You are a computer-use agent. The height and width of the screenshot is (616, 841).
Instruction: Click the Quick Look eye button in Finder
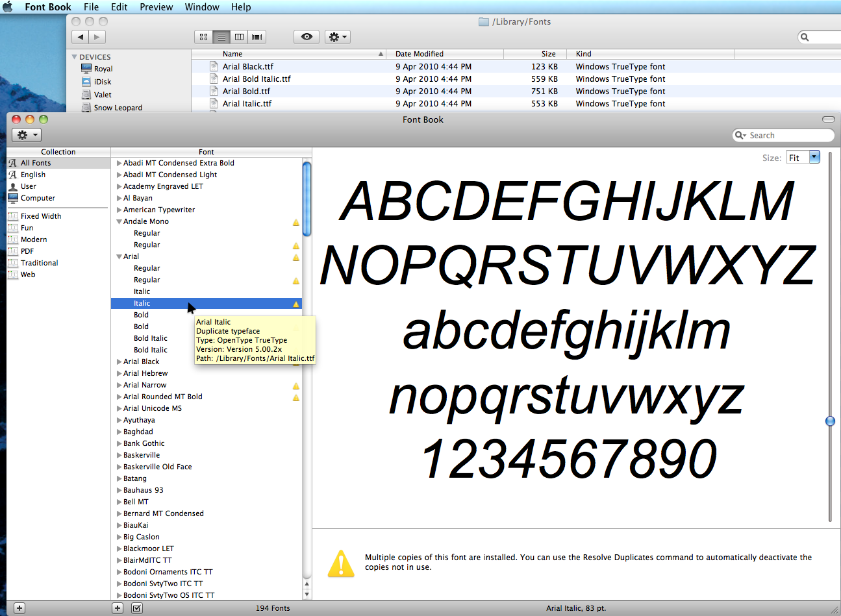pos(307,37)
